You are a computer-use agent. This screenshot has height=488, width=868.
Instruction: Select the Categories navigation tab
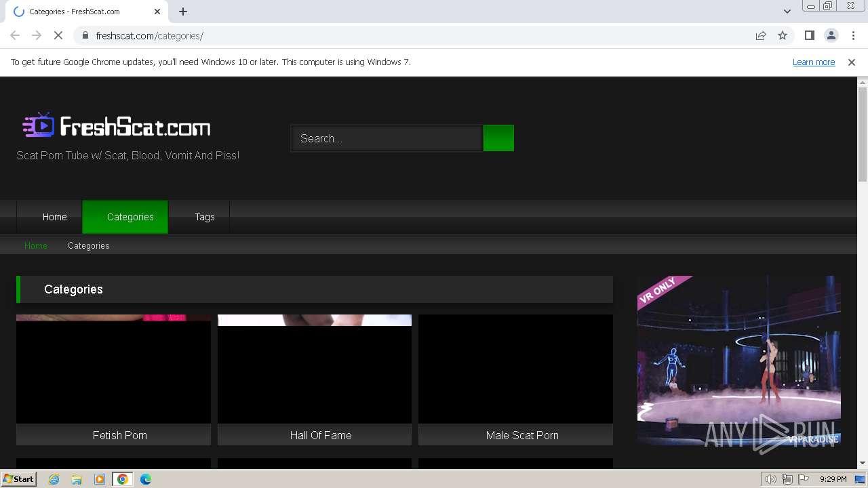click(125, 217)
